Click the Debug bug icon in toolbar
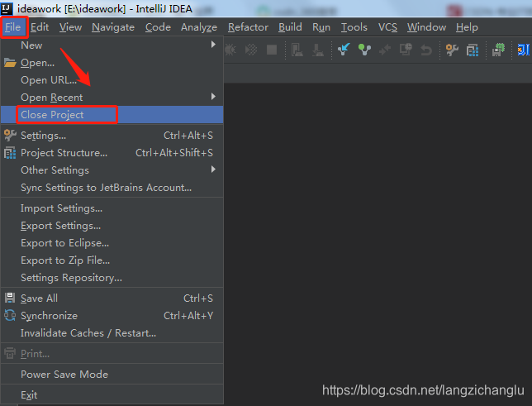The height and width of the screenshot is (406, 532). point(230,50)
